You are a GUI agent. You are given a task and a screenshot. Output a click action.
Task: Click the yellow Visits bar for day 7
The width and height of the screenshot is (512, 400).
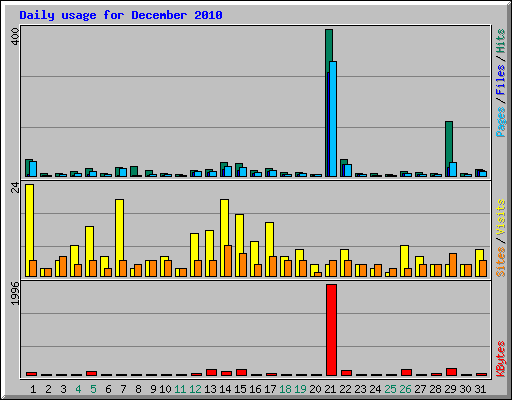(x=119, y=230)
